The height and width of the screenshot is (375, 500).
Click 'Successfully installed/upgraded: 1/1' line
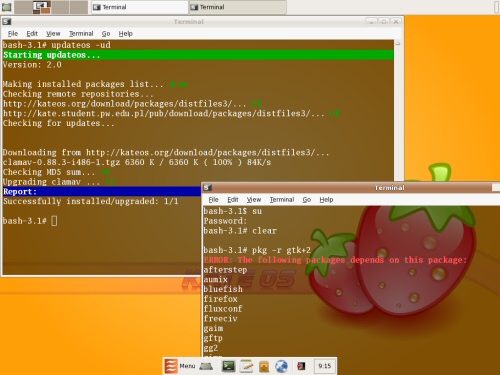(x=91, y=201)
